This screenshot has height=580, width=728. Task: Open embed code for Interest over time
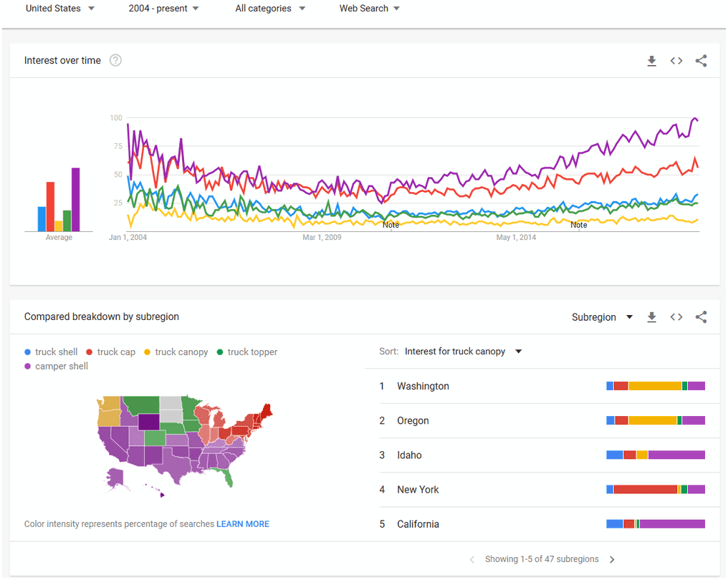[676, 61]
